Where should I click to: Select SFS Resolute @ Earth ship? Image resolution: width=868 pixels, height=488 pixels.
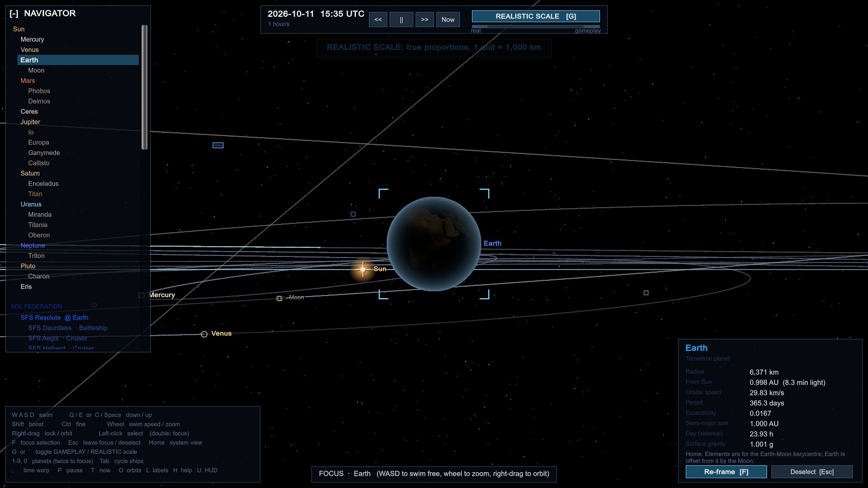coord(54,318)
